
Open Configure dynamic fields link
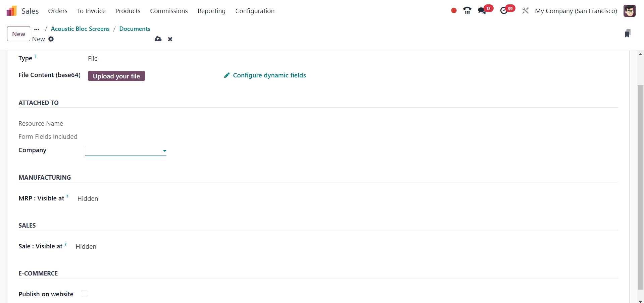[x=269, y=75]
